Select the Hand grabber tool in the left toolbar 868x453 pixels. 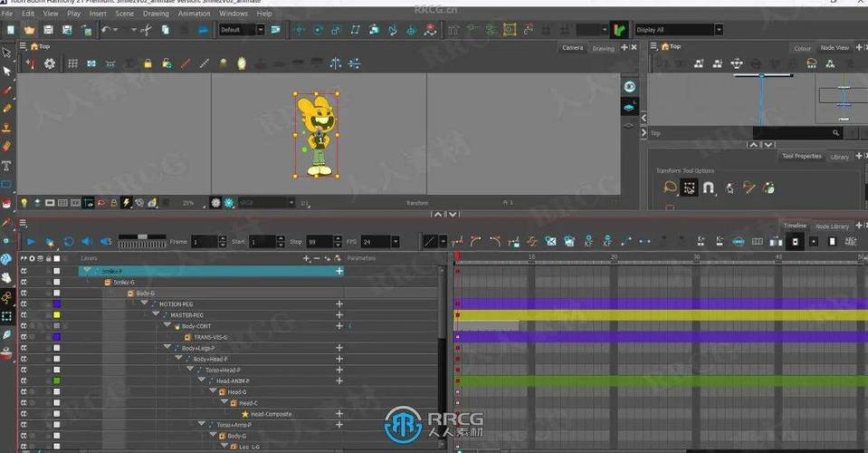[6, 277]
